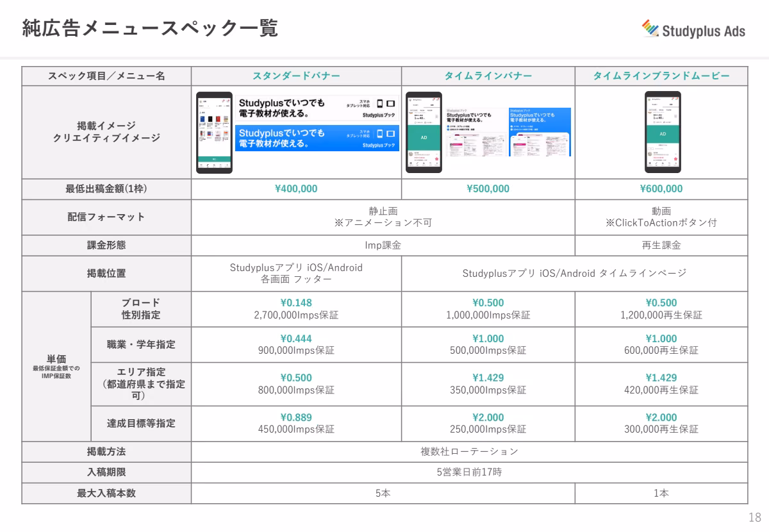
Task: Select the タイムラインブランドムービー column header
Action: pyautogui.click(x=661, y=76)
